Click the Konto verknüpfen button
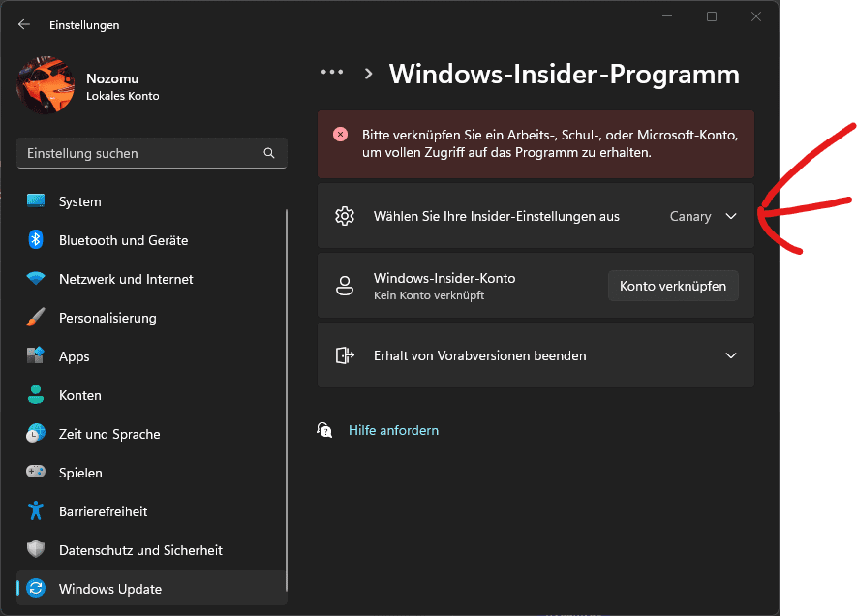The image size is (857, 616). point(673,286)
